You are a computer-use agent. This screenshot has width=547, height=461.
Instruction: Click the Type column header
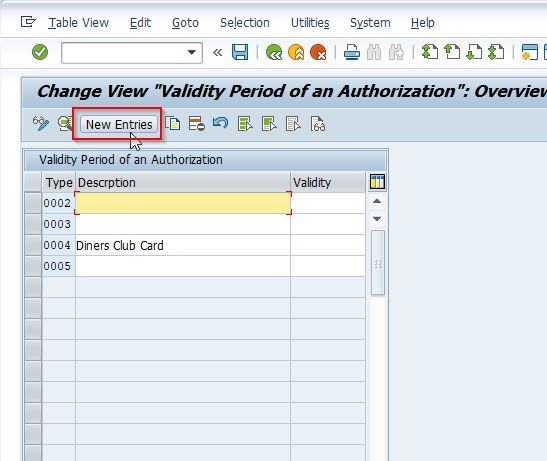59,182
